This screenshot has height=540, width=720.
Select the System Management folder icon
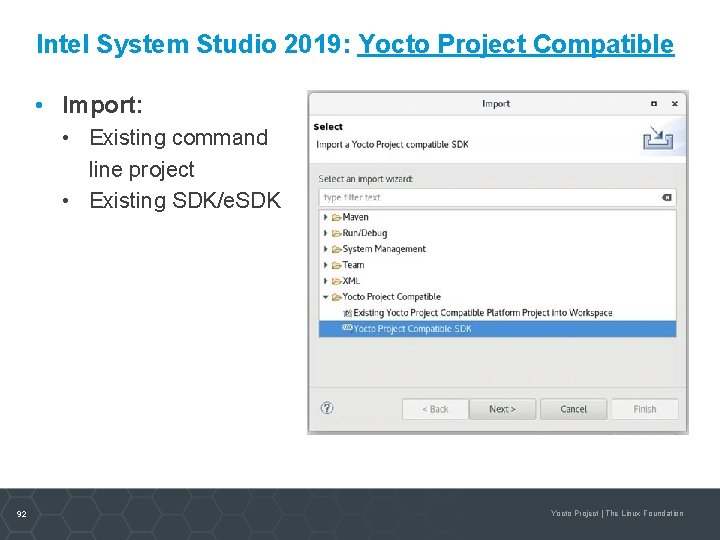point(337,249)
